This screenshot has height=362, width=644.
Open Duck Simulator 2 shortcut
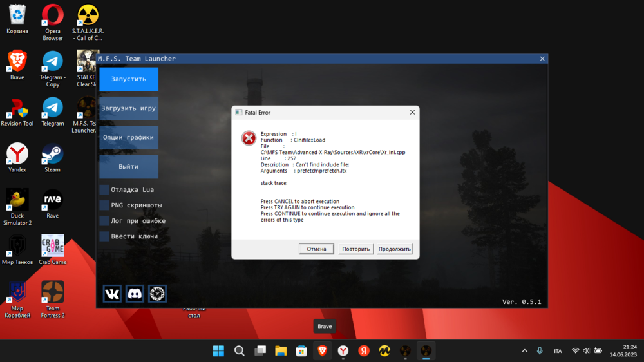tap(17, 200)
